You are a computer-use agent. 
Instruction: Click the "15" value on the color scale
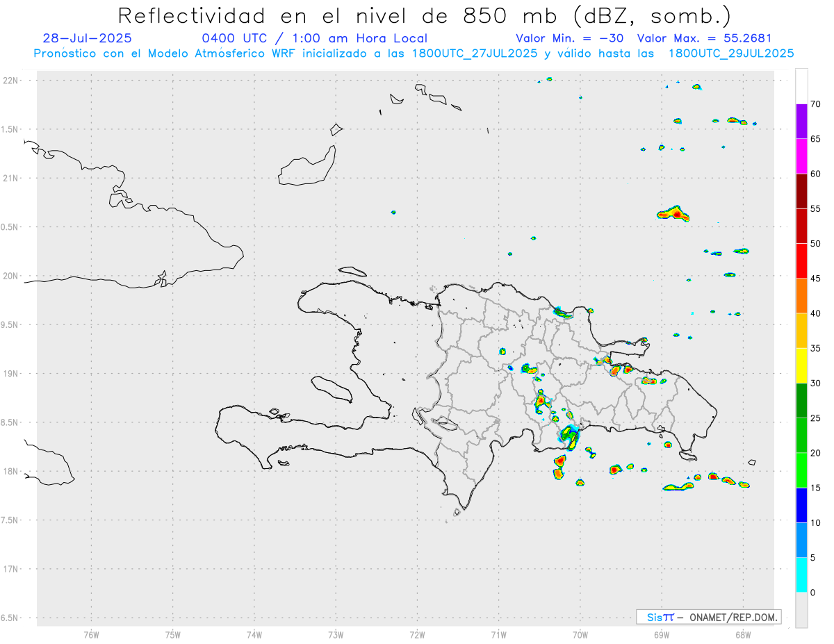pyautogui.click(x=816, y=488)
